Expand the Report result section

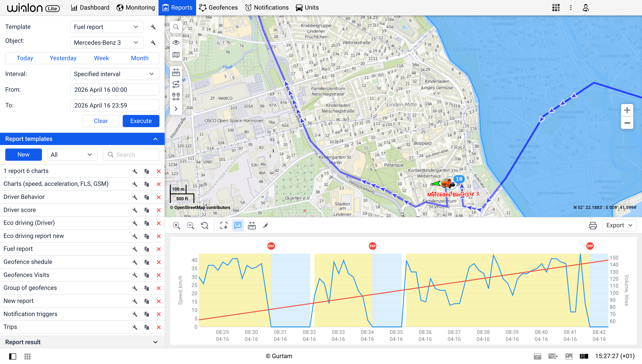click(x=155, y=342)
